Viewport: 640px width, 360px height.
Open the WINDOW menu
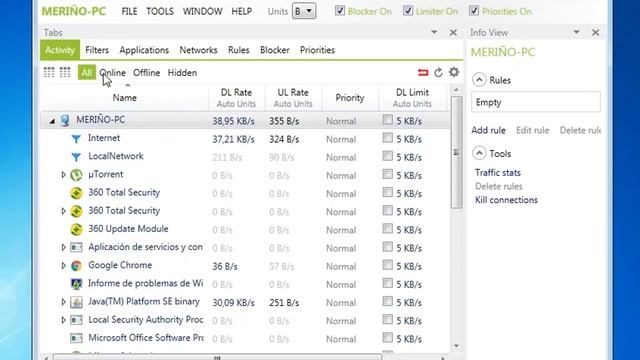pos(202,11)
